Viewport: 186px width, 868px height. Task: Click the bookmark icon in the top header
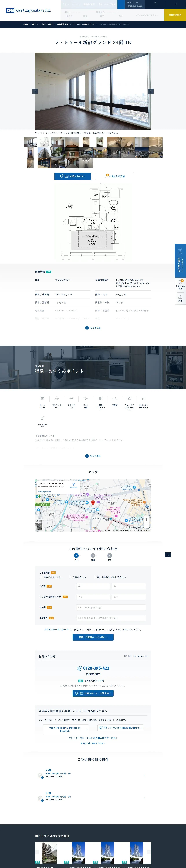176,3
